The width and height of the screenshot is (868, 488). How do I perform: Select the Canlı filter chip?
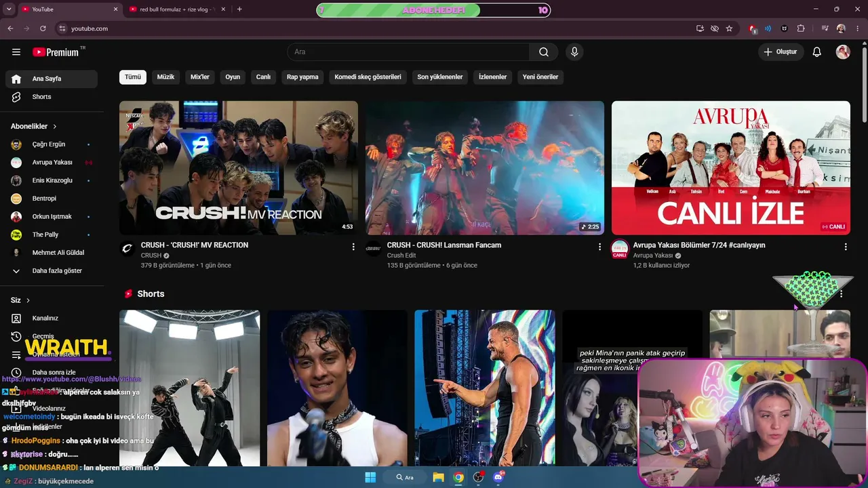pos(263,77)
